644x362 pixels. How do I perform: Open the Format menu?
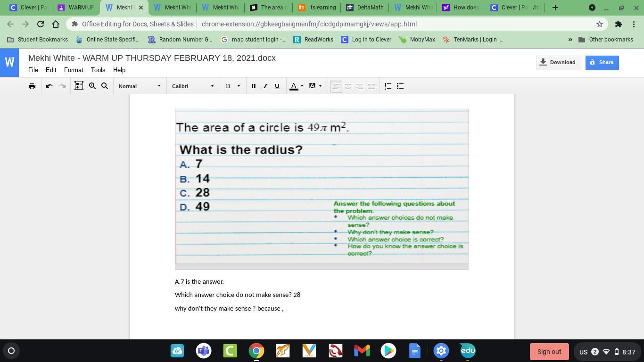tap(74, 70)
